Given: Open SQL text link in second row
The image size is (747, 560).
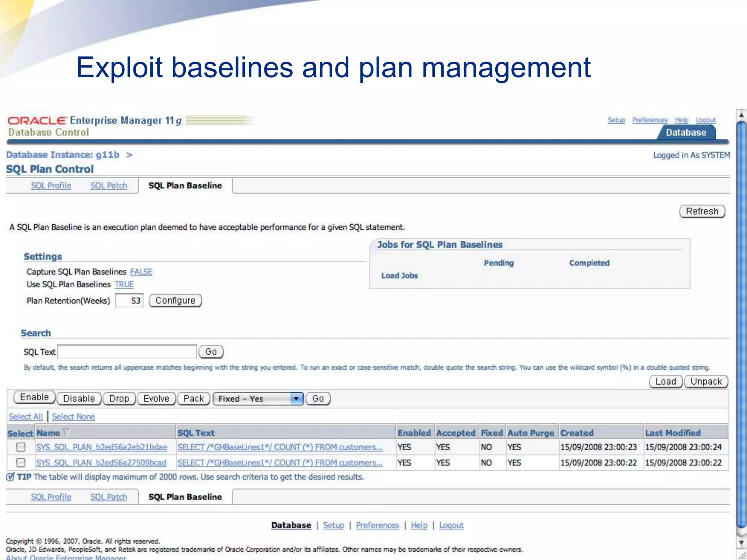Looking at the screenshot, I should [x=280, y=463].
